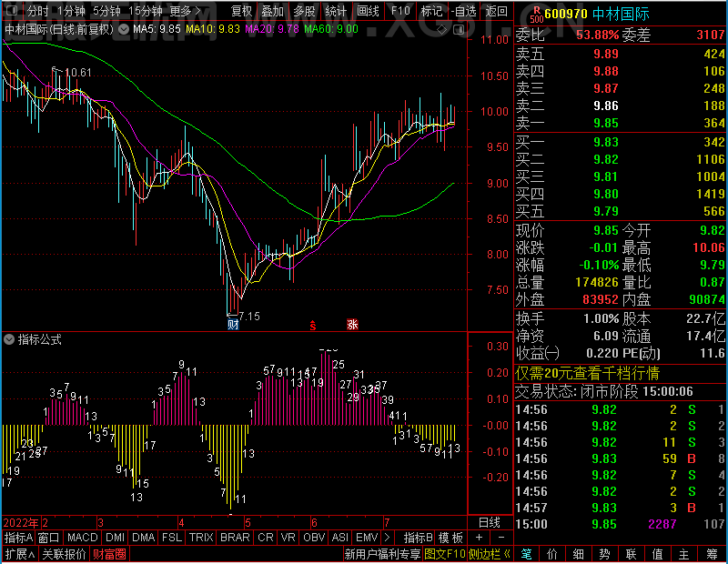728x564 pixels.
Task: Switch indicator to BRAR
Action: tap(235, 538)
